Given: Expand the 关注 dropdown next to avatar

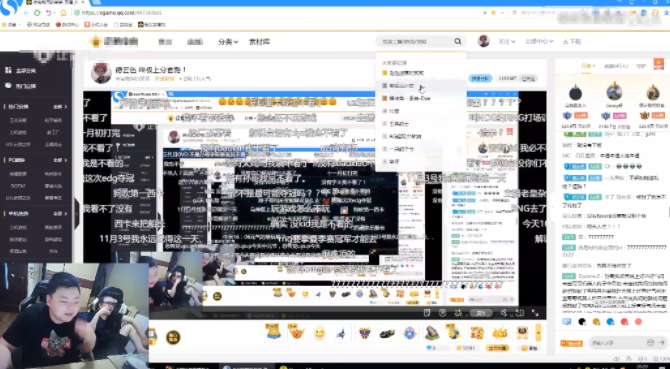Looking at the screenshot, I should coord(507,41).
